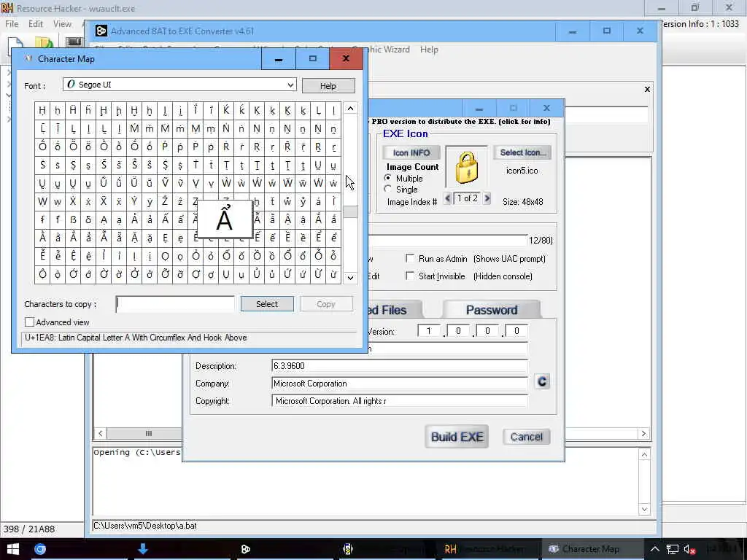Enable the Advanced view checkbox
747x560 pixels.
tap(29, 322)
